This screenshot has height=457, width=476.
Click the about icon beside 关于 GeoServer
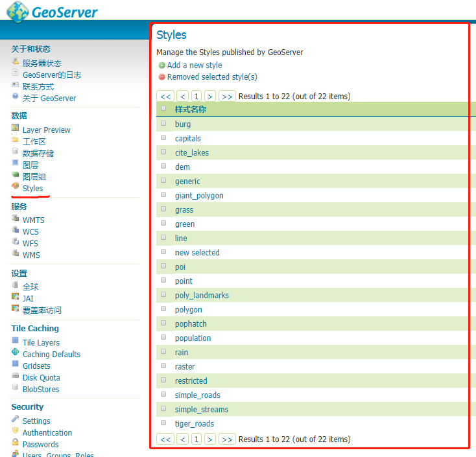(15, 96)
